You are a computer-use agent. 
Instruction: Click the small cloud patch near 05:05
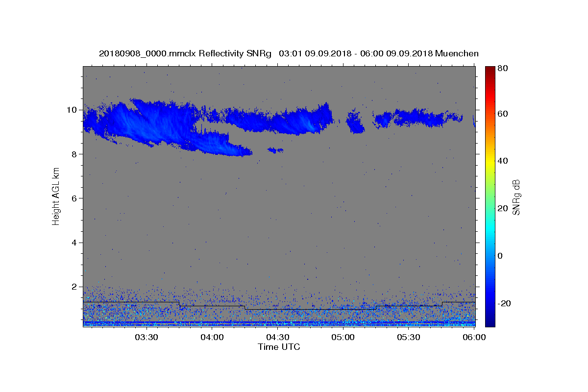[355, 123]
